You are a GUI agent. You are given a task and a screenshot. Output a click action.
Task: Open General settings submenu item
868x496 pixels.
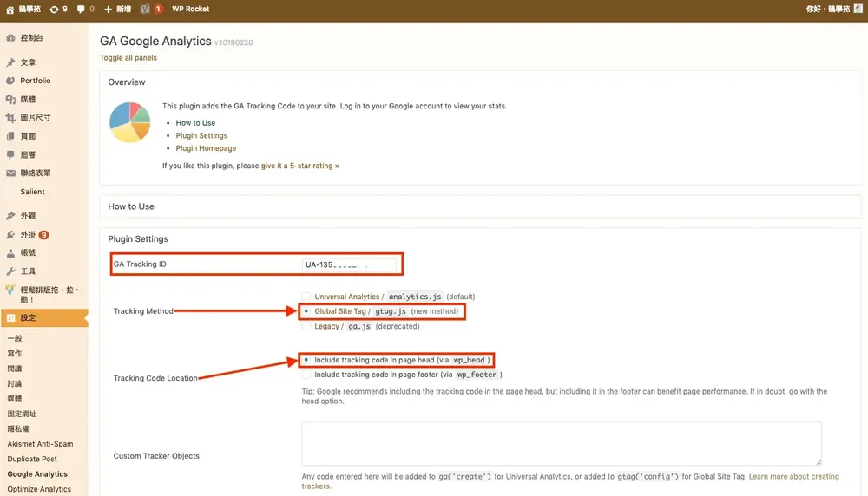click(x=15, y=338)
